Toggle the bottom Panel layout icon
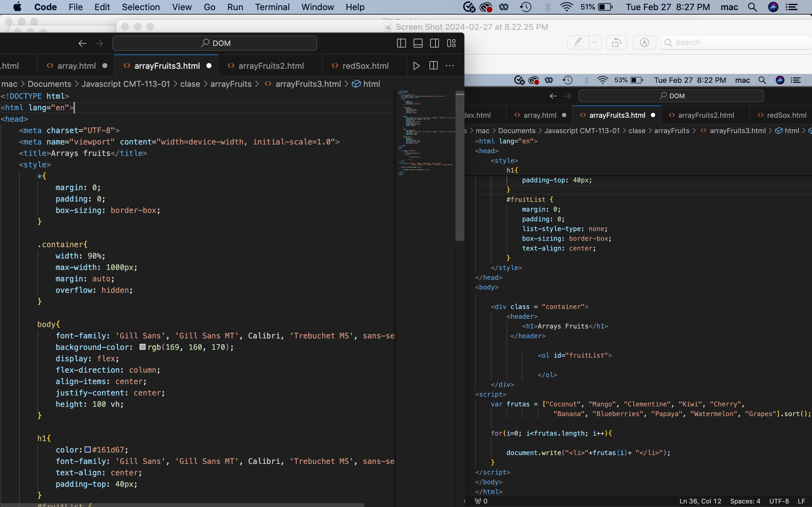Image resolution: width=812 pixels, height=507 pixels. pos(418,43)
